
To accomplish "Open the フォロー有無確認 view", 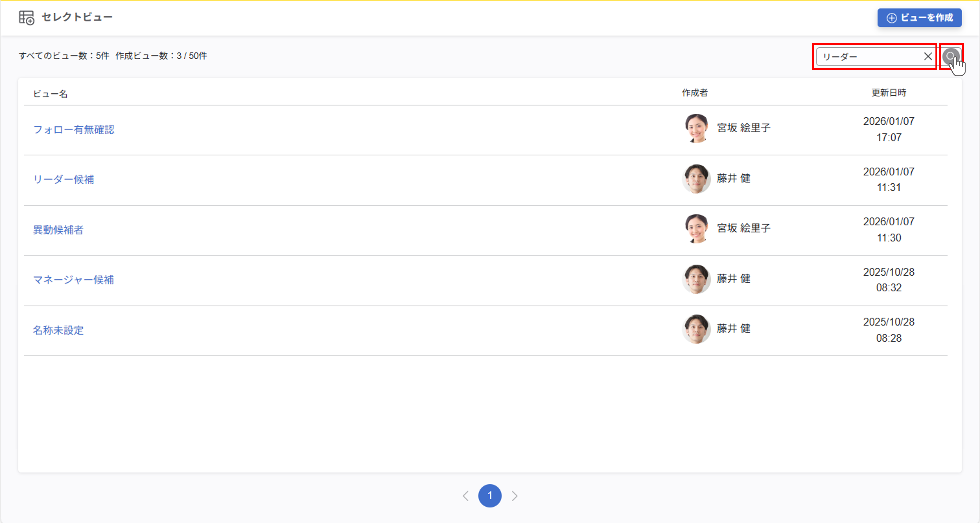I will tap(74, 130).
